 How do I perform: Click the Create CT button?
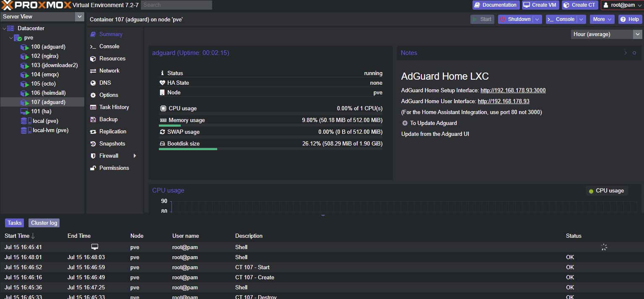pyautogui.click(x=580, y=5)
